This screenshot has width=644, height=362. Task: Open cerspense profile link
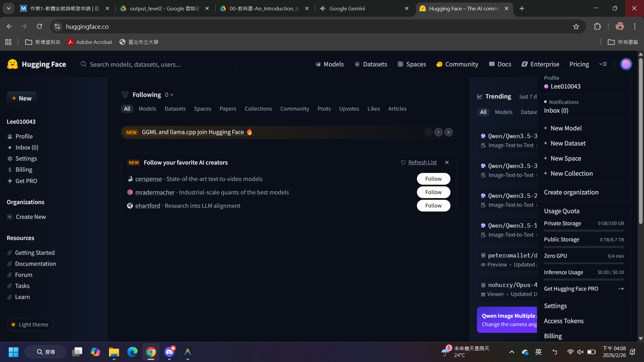point(148,179)
